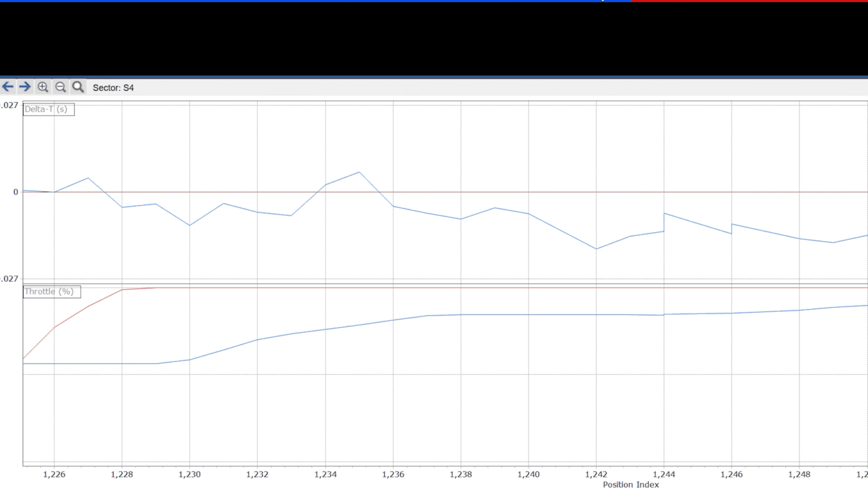Image resolution: width=868 pixels, height=488 pixels.
Task: Click the right arrow next sector icon
Action: point(25,87)
